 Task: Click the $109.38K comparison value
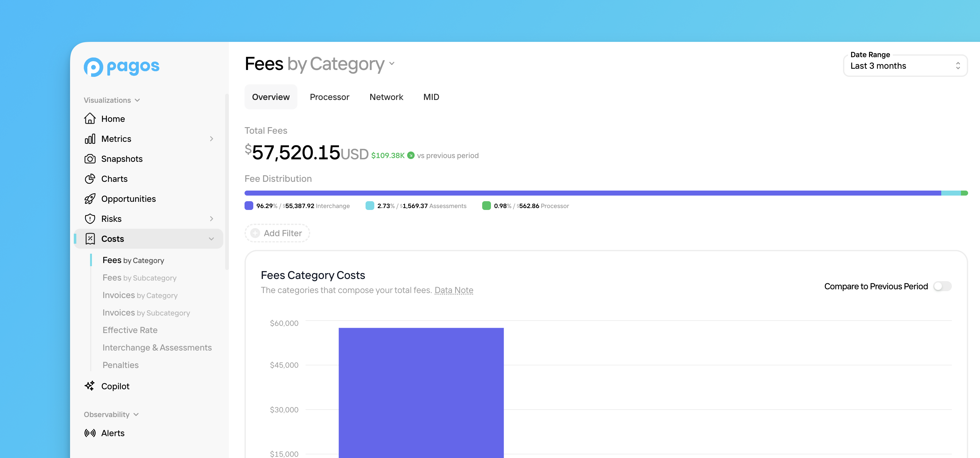(x=388, y=156)
